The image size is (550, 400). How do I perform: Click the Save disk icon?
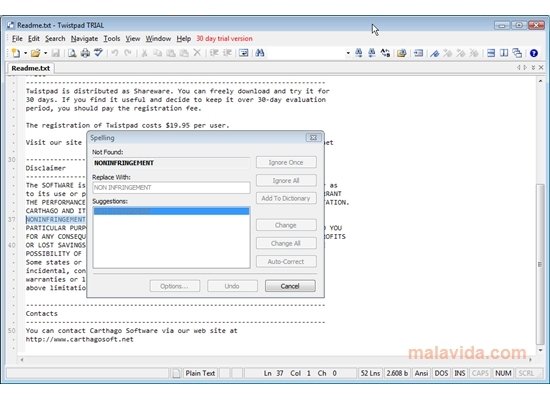tap(55, 53)
